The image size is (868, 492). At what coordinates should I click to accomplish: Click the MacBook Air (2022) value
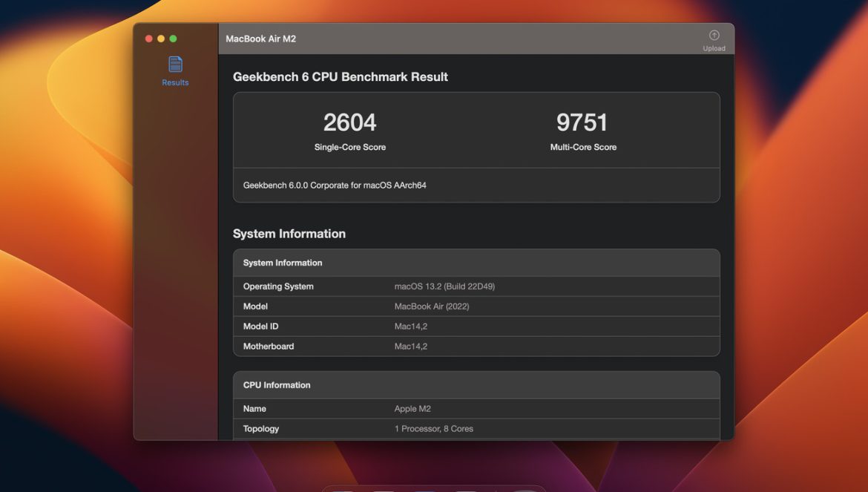pyautogui.click(x=432, y=306)
